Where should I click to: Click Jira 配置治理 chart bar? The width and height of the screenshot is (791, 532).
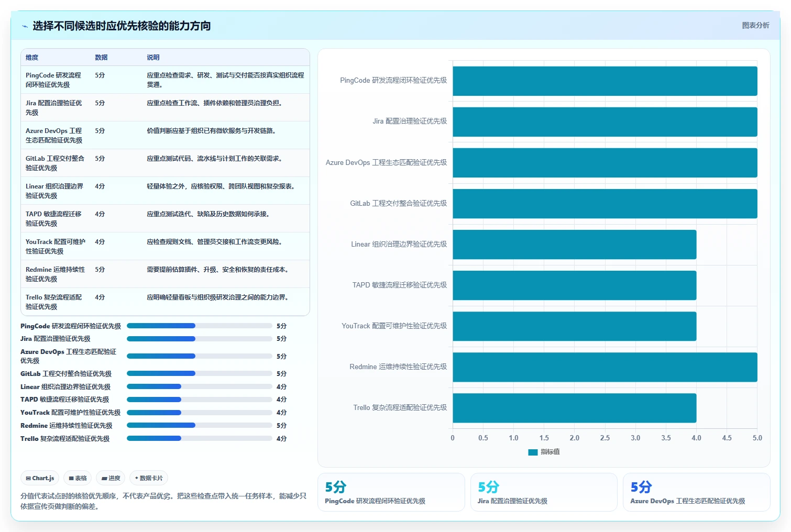605,121
